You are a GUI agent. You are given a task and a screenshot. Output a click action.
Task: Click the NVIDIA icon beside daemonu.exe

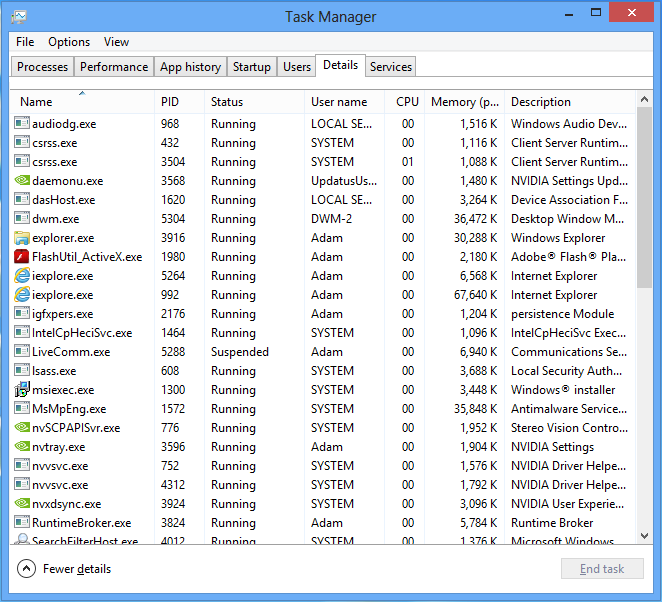(x=22, y=180)
